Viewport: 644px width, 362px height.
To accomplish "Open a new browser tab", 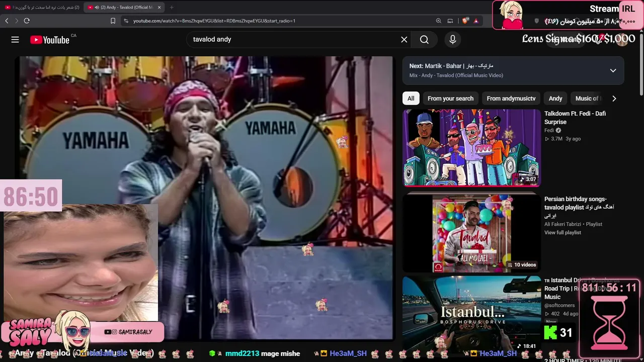I will (172, 7).
